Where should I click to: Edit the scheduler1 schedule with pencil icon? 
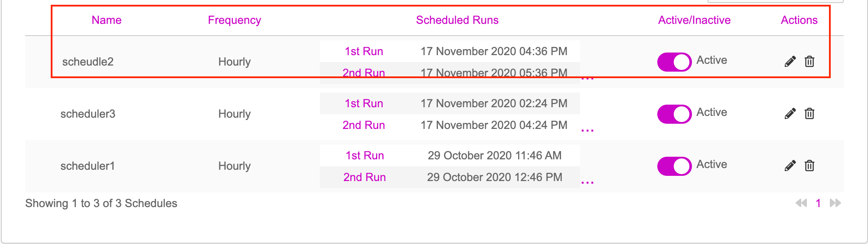tap(790, 166)
